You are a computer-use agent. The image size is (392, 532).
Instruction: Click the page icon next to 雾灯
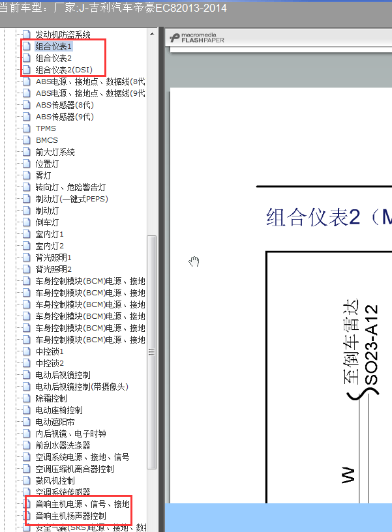click(x=27, y=175)
